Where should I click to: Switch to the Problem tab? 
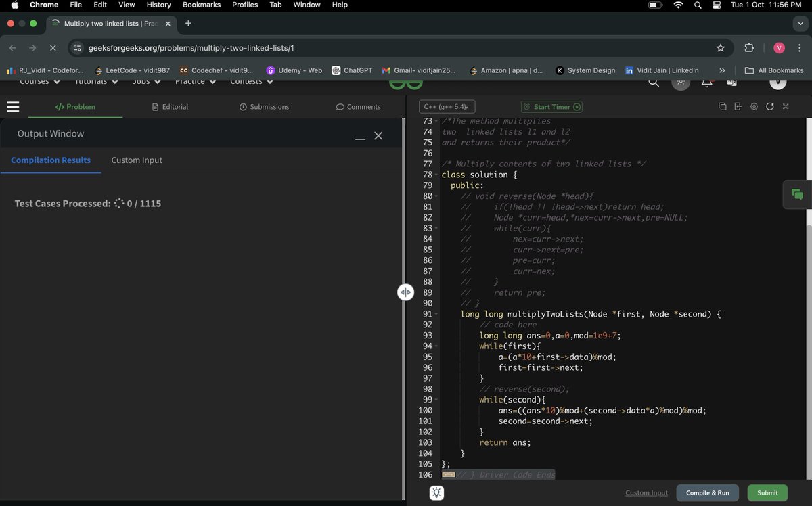point(75,107)
